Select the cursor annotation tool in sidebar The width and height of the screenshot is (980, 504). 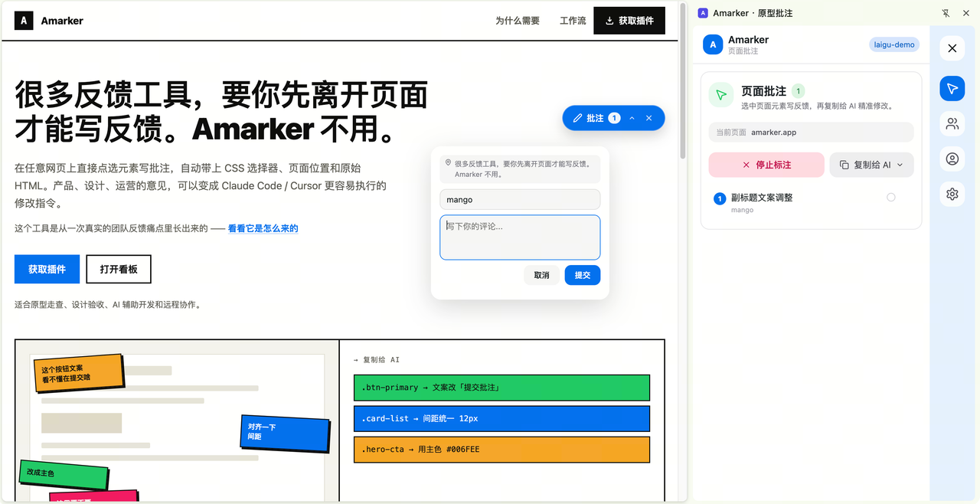(x=952, y=89)
